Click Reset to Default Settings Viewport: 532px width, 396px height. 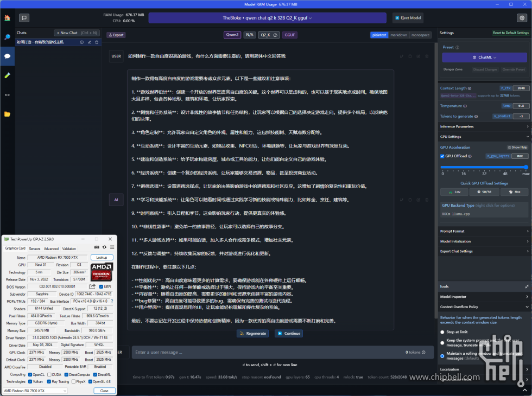pos(511,33)
